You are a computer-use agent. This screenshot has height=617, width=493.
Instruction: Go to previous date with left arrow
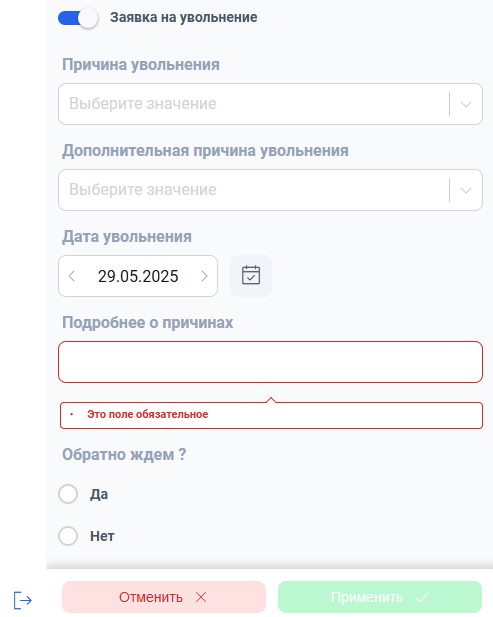pyautogui.click(x=72, y=276)
